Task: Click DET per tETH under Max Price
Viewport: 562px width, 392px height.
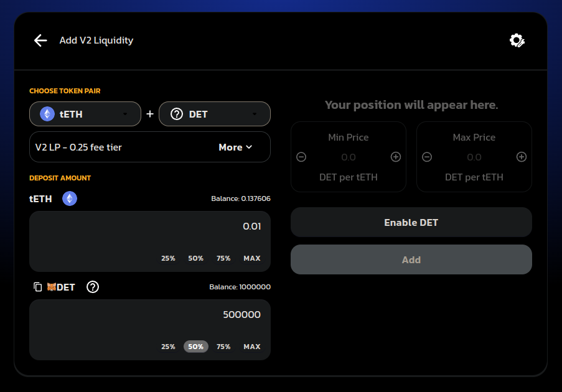Action: click(x=474, y=177)
